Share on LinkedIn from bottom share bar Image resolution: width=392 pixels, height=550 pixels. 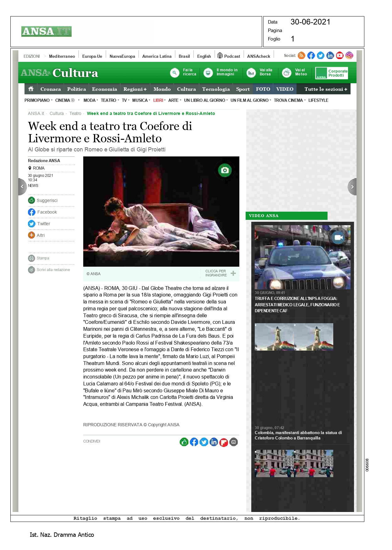[x=214, y=442]
